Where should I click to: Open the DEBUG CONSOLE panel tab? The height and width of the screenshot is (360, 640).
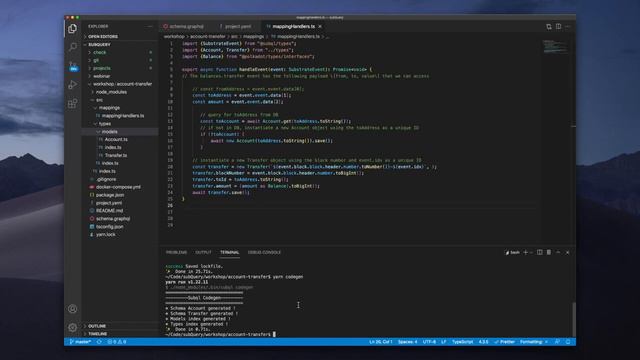(264, 253)
